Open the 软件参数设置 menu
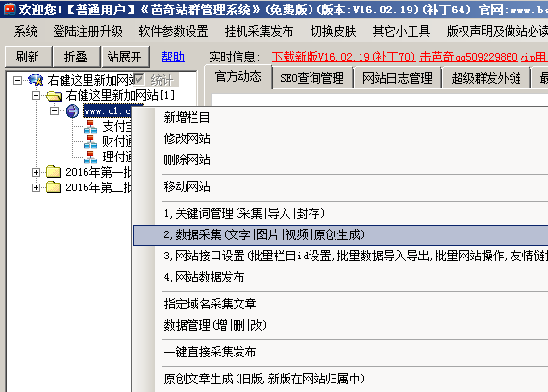 click(x=173, y=32)
